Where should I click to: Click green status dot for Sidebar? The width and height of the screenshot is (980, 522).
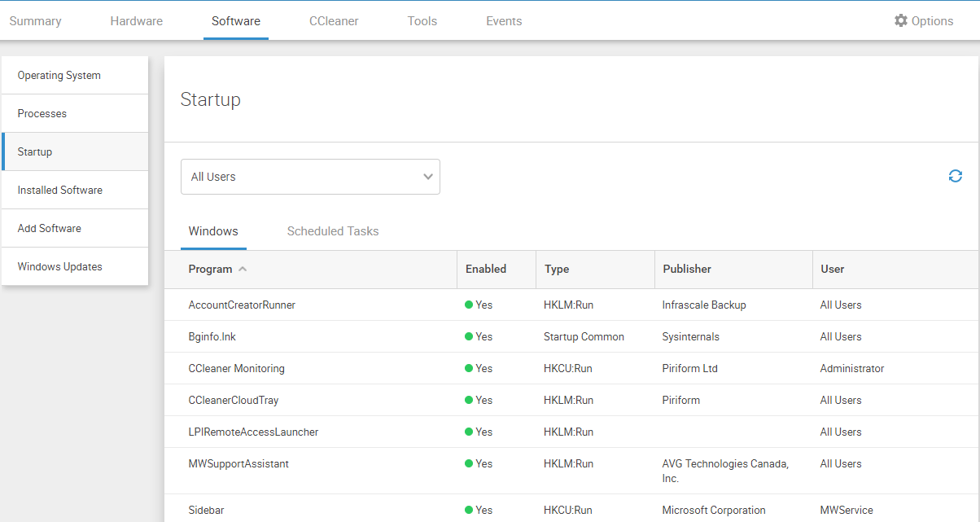pyautogui.click(x=469, y=511)
